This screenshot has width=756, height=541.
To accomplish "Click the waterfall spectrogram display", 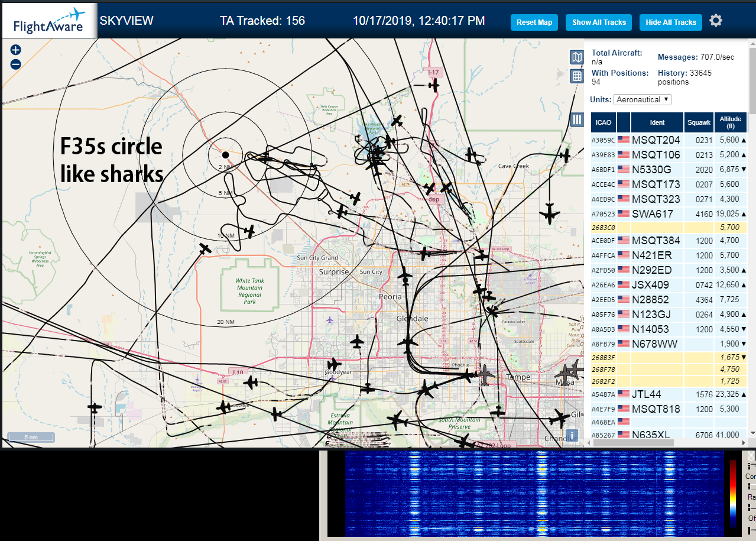I will [x=534, y=494].
